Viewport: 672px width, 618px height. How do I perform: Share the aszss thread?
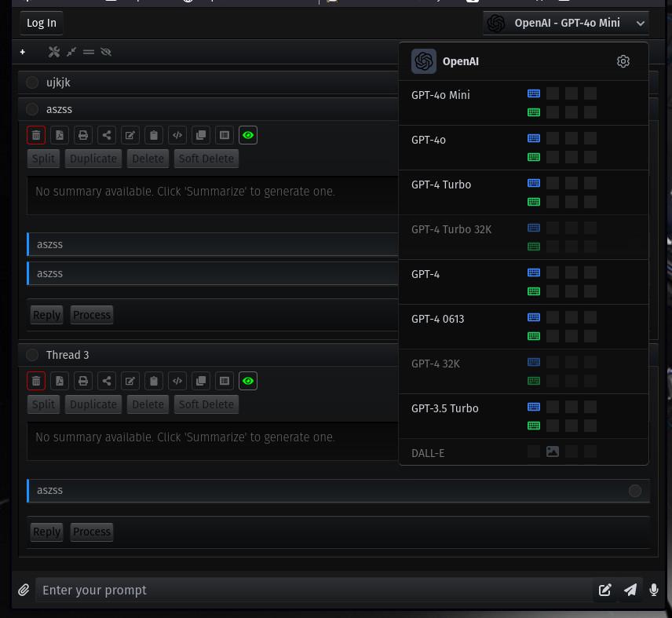(x=107, y=135)
